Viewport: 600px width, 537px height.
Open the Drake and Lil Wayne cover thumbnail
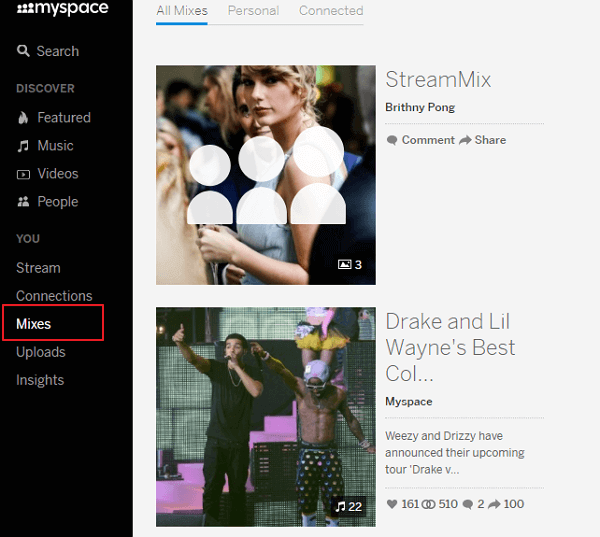pos(266,417)
